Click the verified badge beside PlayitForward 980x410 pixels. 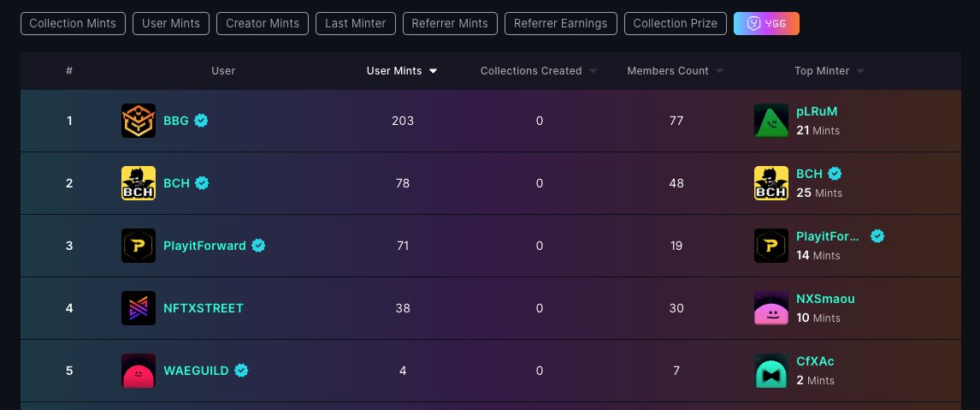click(258, 246)
